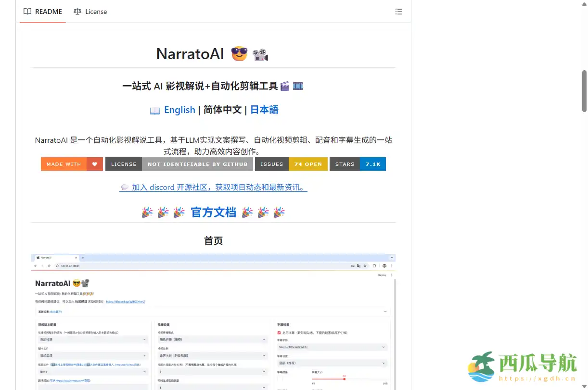Click the book icon beside README
The image size is (588, 390).
point(27,12)
